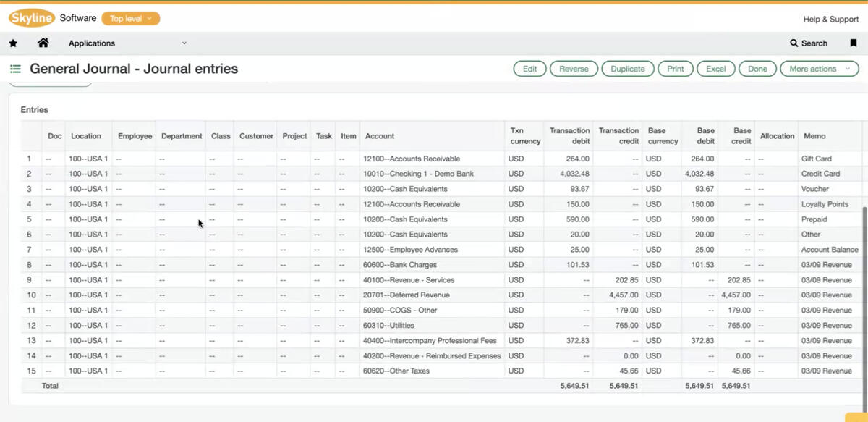Viewport: 868px width, 422px height.
Task: Click the green list icon beside General Journal title
Action: tap(14, 68)
